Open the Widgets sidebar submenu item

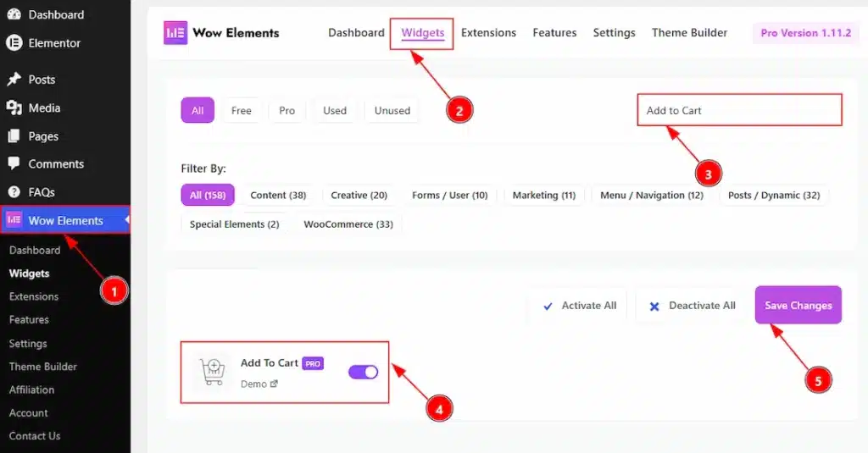[30, 273]
